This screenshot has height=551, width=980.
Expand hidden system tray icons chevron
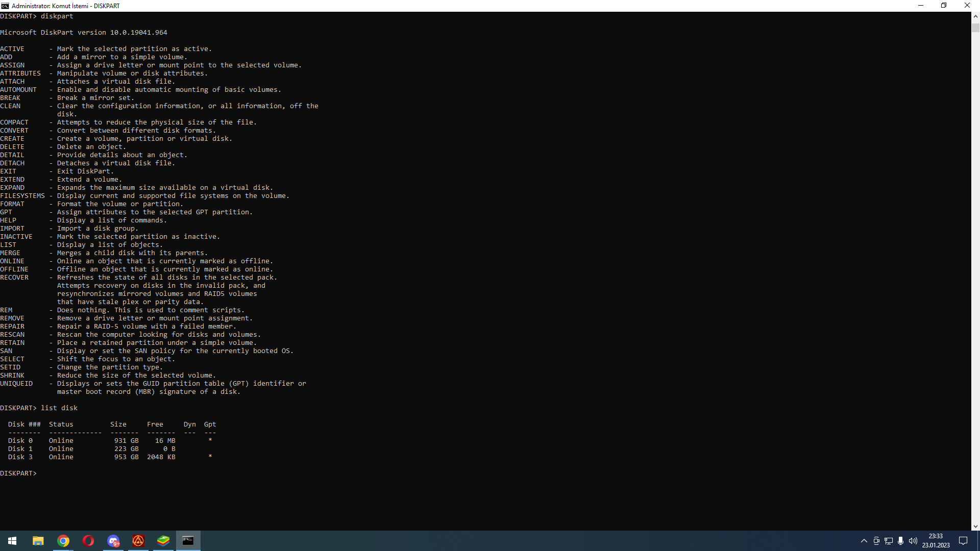point(864,541)
